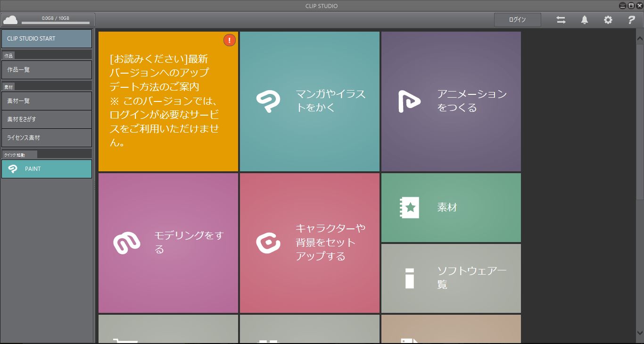This screenshot has height=344, width=644.
Task: Open the green 素材 tile
Action: (x=451, y=208)
